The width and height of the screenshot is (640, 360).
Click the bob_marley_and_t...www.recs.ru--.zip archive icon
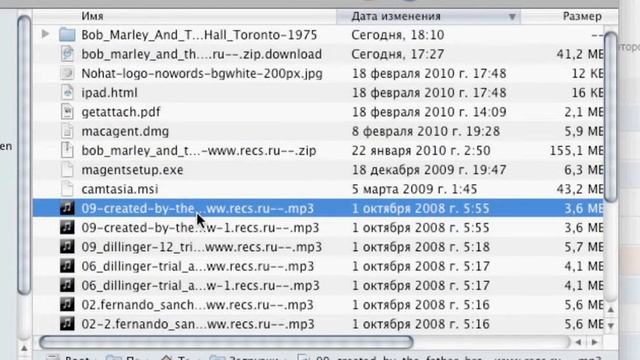pos(67,150)
